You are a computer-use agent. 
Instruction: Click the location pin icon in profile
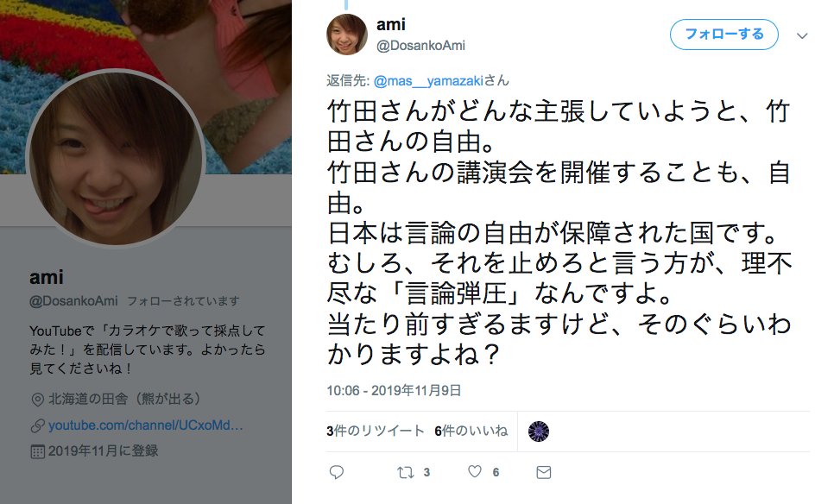click(x=37, y=400)
